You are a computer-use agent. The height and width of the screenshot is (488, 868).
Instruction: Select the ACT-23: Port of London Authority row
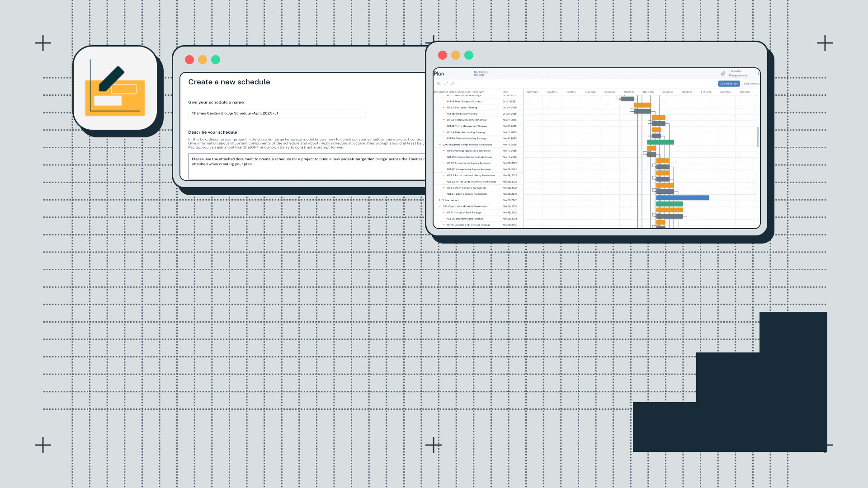coord(478,182)
